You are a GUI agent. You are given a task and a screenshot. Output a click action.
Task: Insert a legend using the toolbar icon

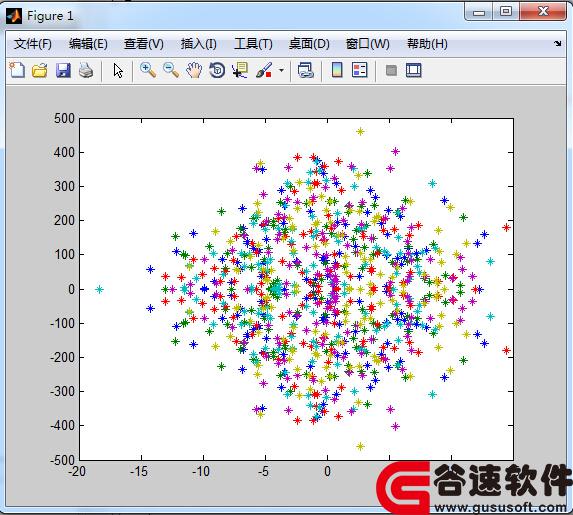coord(360,70)
